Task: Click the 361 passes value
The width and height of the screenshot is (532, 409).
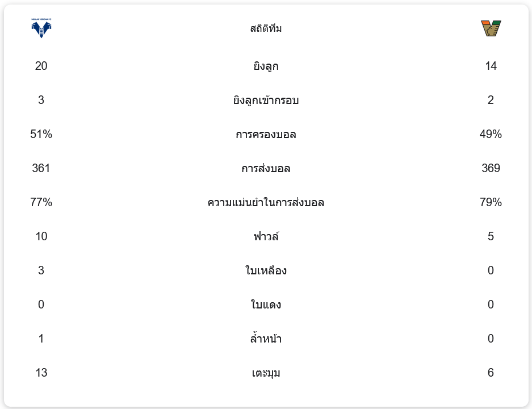Action: (x=41, y=169)
